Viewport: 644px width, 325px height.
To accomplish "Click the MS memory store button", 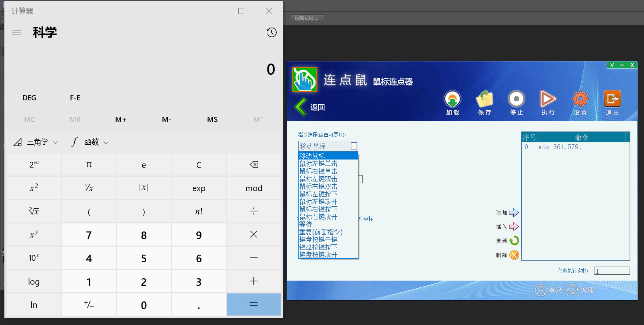I will tap(212, 120).
